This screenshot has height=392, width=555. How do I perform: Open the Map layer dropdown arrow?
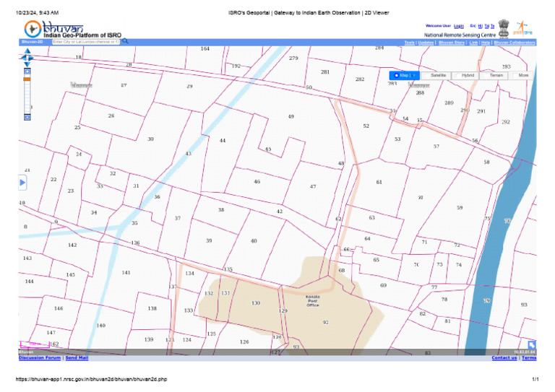pyautogui.click(x=415, y=75)
